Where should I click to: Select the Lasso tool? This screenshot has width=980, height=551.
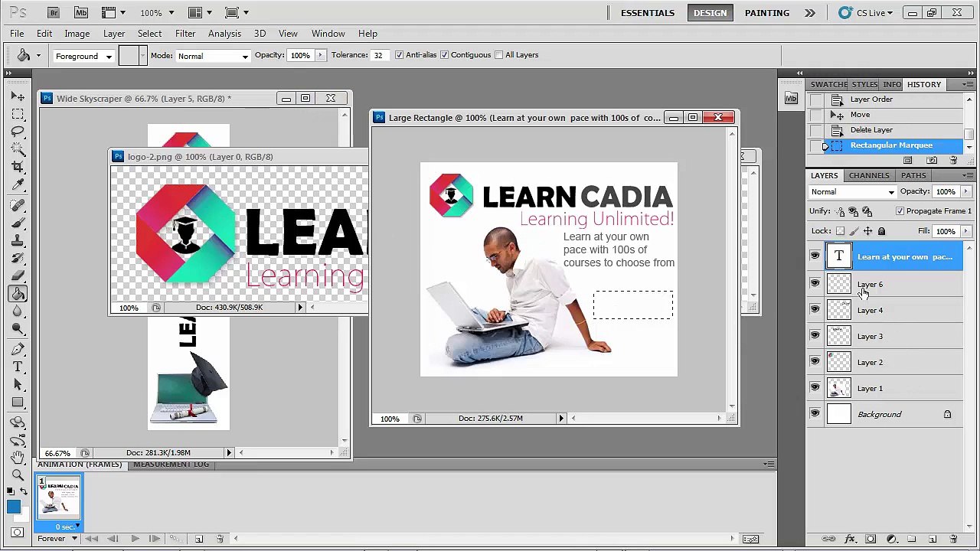tap(18, 132)
